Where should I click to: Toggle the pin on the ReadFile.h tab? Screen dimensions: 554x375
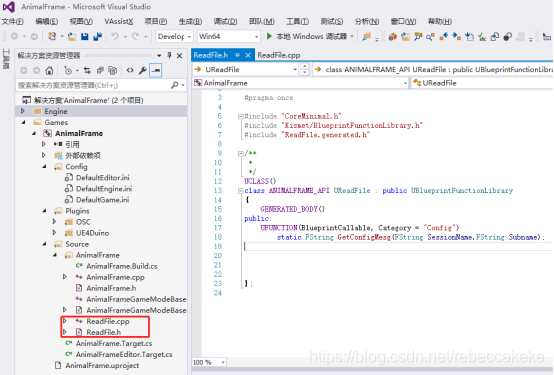click(237, 55)
